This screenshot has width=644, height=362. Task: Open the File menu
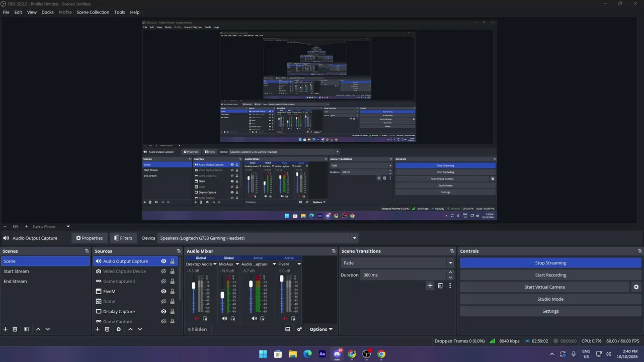pos(6,12)
